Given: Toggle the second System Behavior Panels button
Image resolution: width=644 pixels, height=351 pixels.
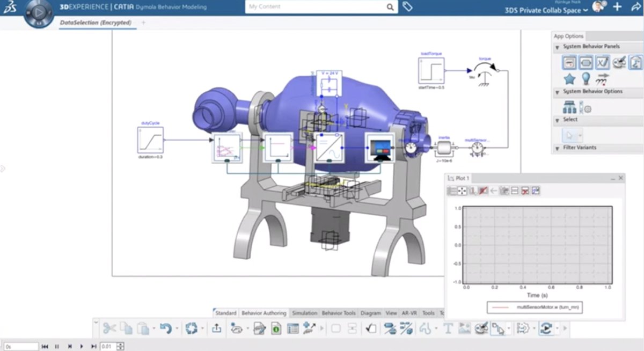Looking at the screenshot, I should [586, 62].
